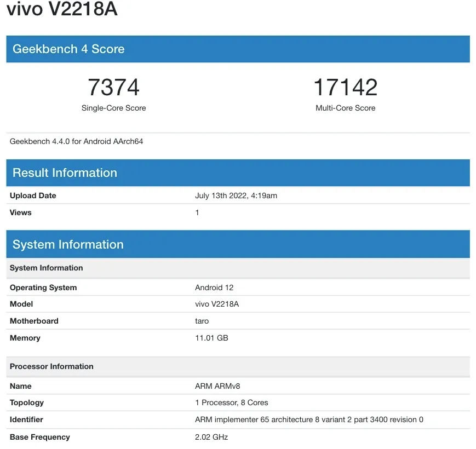Click the Processor Information subheader
This screenshot has width=476, height=449.
point(51,366)
